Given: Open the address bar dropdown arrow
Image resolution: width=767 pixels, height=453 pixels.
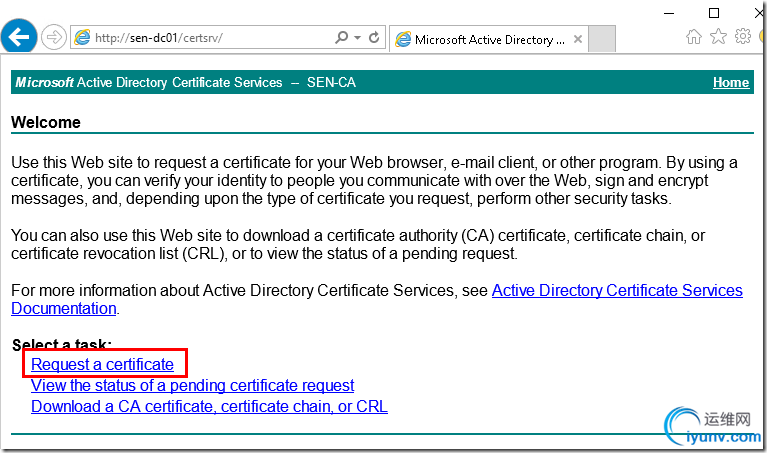Looking at the screenshot, I should 358,38.
